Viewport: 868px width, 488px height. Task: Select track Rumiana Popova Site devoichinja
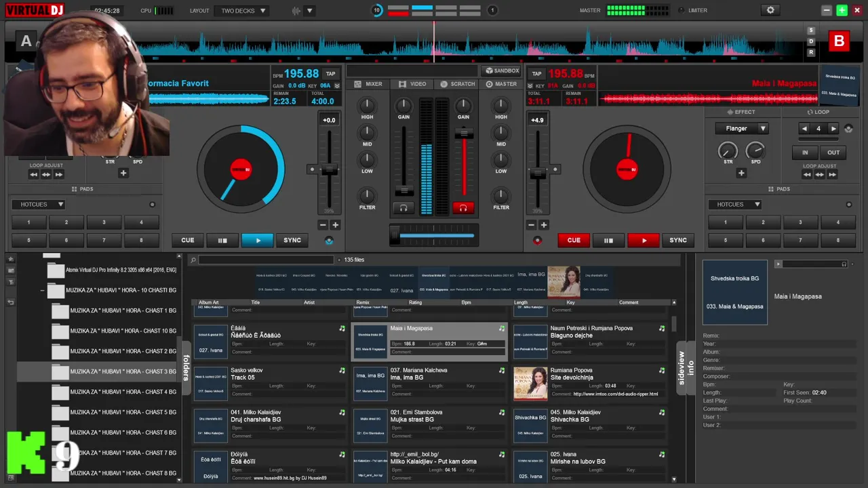point(589,382)
